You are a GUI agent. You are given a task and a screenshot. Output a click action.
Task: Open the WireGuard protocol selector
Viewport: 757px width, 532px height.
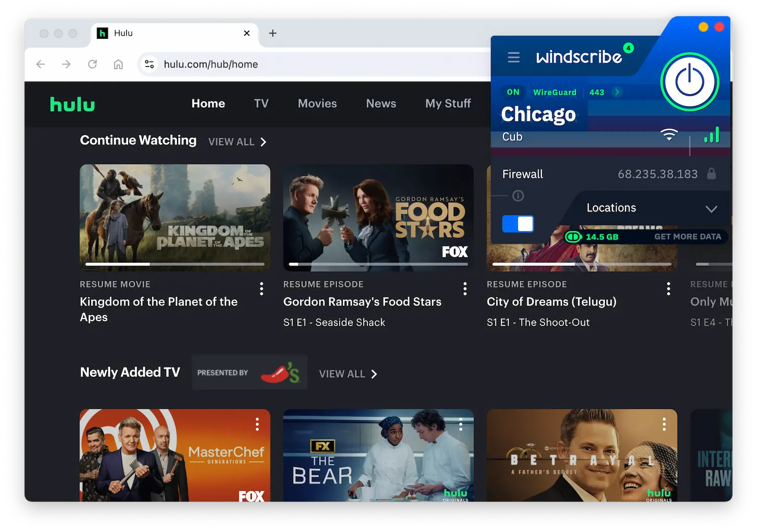[555, 92]
